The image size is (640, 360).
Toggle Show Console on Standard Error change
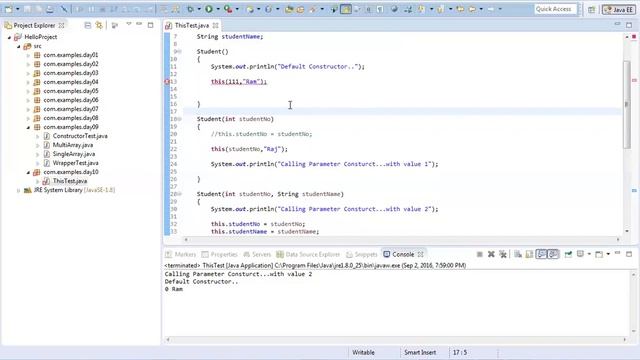click(553, 254)
